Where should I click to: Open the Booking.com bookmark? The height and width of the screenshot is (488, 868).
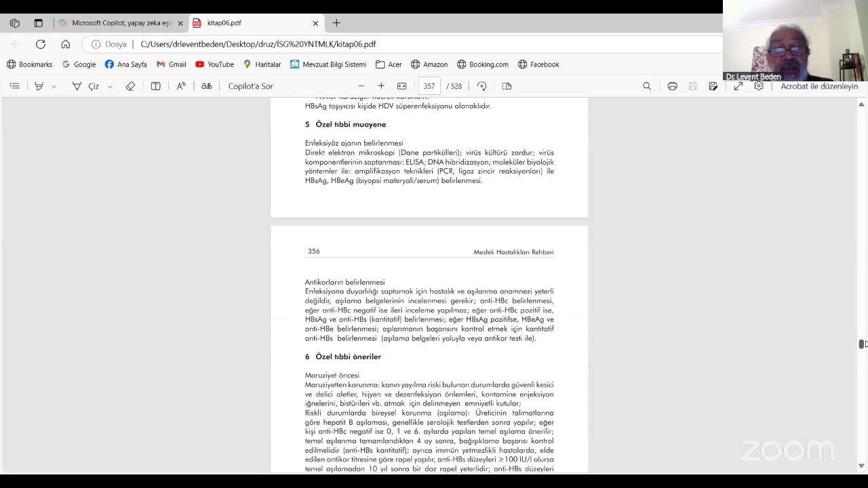(482, 64)
